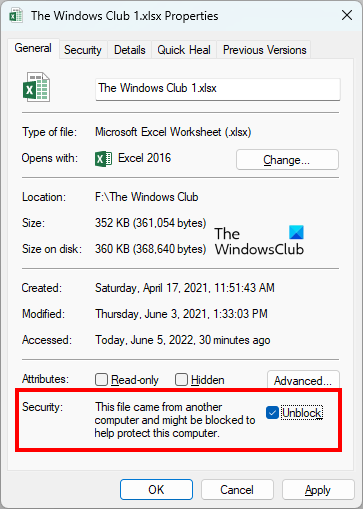Open the Previous Versions tab
This screenshot has width=363, height=509.
pyautogui.click(x=264, y=50)
